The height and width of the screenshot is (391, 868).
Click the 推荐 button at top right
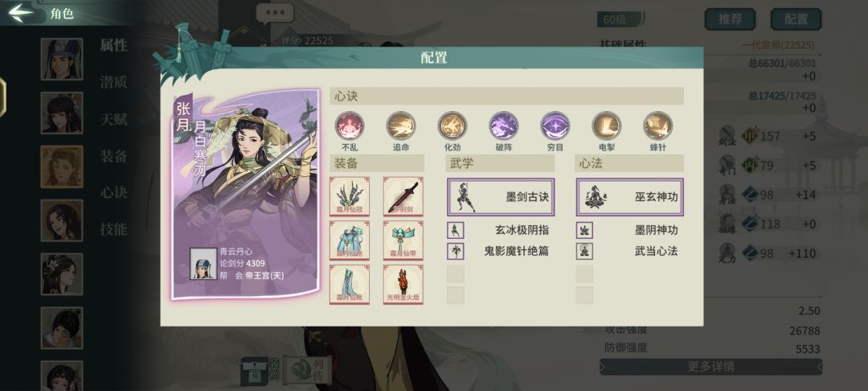pyautogui.click(x=730, y=19)
